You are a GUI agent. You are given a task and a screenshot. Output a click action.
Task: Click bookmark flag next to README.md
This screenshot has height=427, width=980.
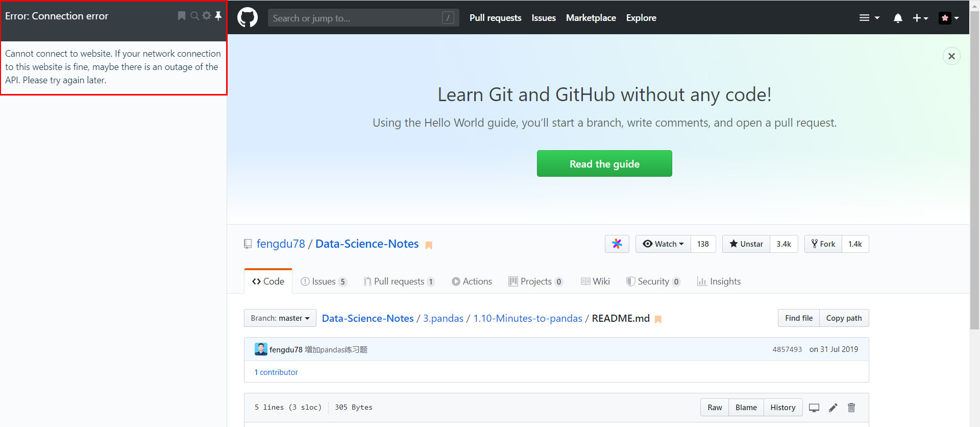[x=658, y=319]
